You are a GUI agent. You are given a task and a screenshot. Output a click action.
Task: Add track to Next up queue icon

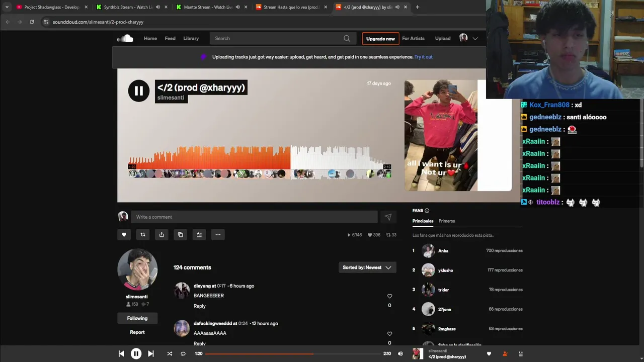click(x=199, y=234)
